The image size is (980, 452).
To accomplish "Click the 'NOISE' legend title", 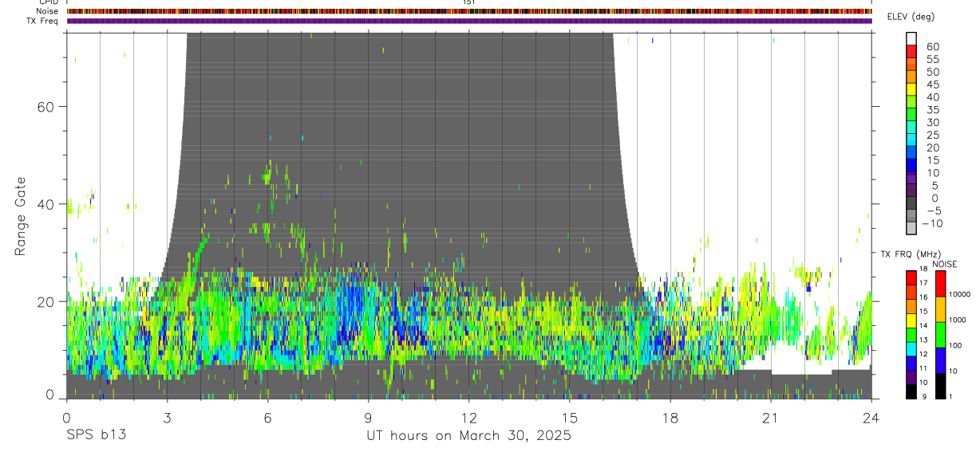I will pyautogui.click(x=944, y=264).
